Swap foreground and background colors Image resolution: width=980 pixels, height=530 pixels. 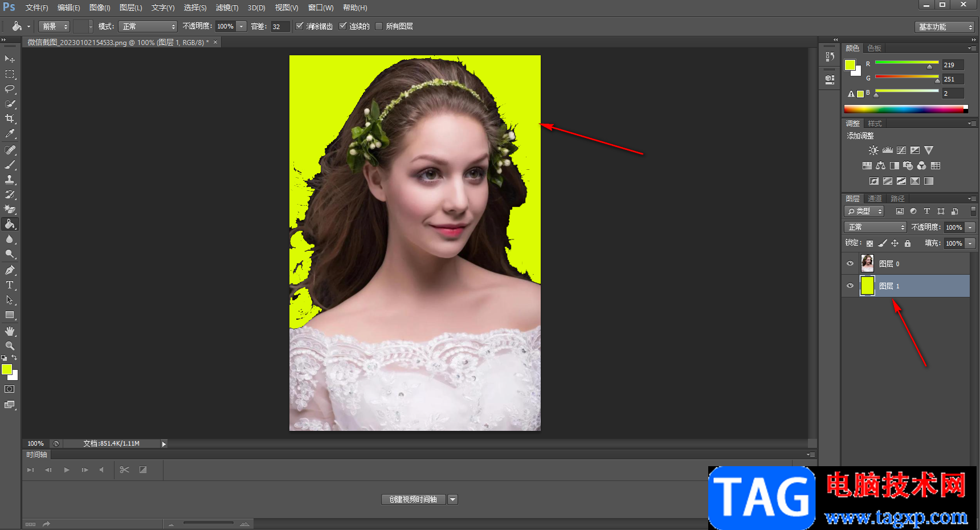15,358
